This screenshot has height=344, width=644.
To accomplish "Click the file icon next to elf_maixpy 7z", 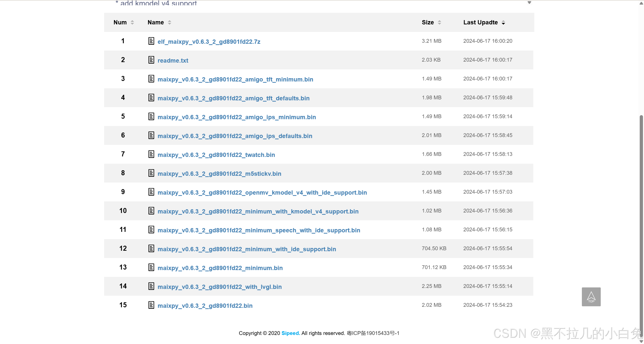I will [151, 41].
